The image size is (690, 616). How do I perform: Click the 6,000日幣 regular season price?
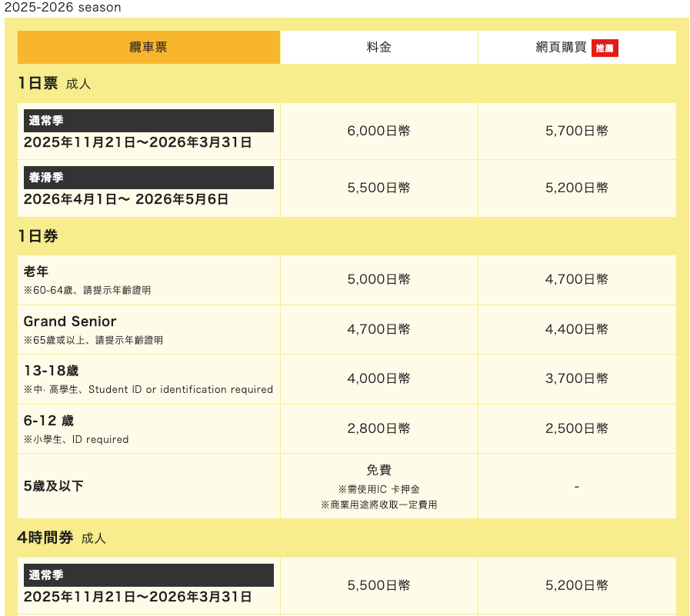coord(379,131)
